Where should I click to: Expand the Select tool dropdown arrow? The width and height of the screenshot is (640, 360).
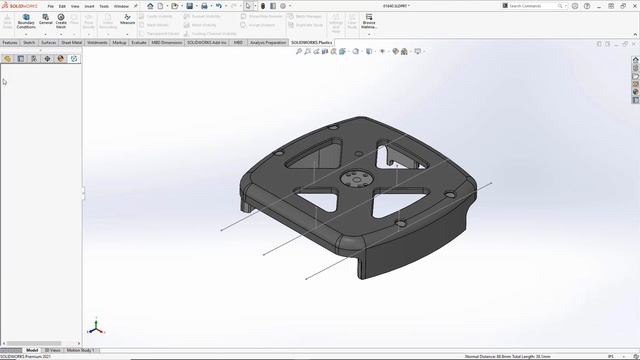[255, 6]
